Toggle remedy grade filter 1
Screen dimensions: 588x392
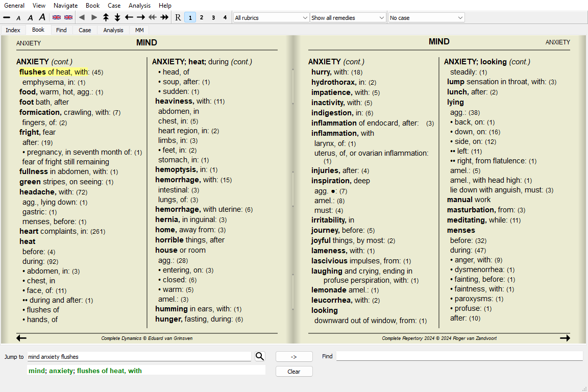pos(190,18)
